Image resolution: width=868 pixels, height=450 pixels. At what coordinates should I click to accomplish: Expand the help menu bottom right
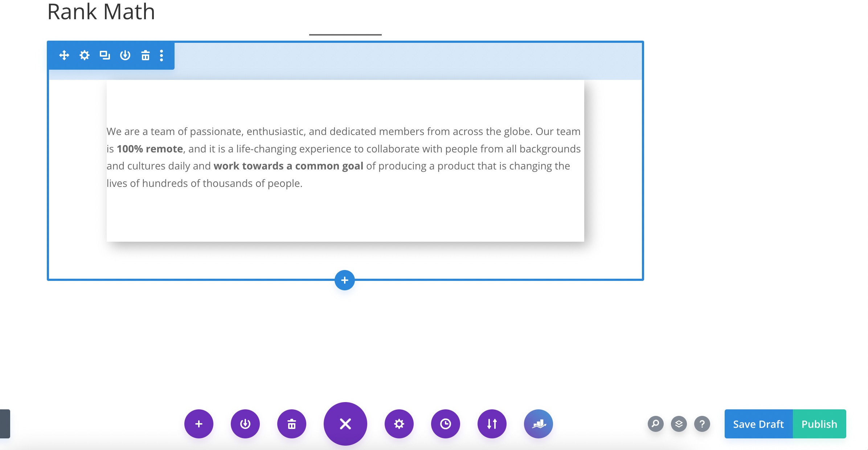(x=702, y=424)
